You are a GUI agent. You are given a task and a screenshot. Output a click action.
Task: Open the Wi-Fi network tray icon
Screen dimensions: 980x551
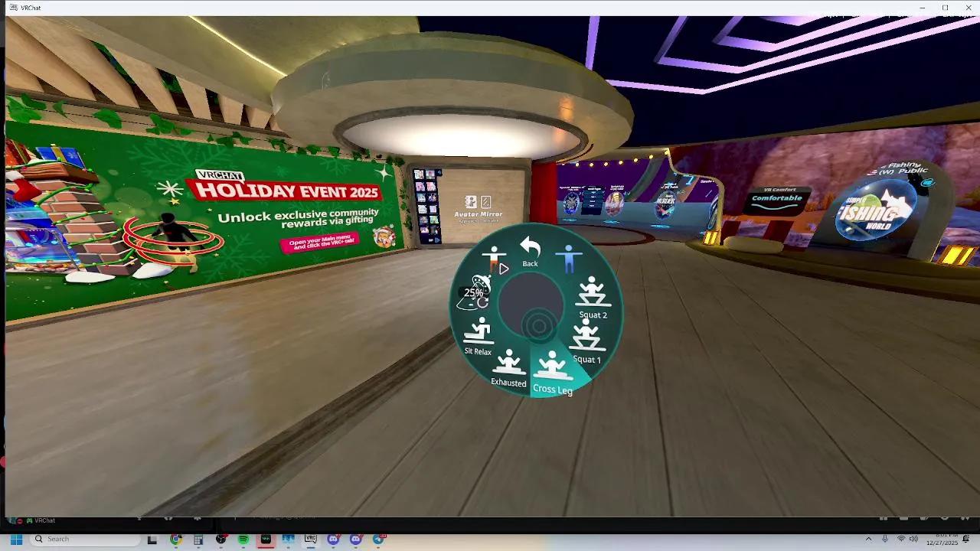(x=900, y=540)
